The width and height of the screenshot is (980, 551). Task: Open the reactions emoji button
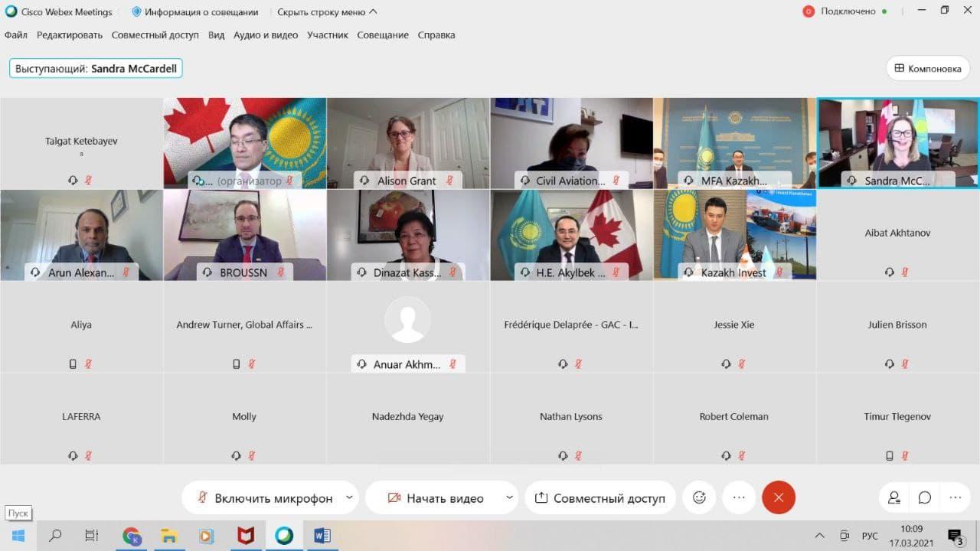(699, 497)
